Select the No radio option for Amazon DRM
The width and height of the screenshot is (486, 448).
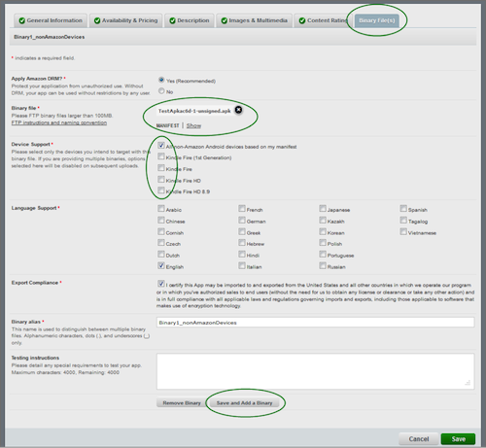click(161, 91)
